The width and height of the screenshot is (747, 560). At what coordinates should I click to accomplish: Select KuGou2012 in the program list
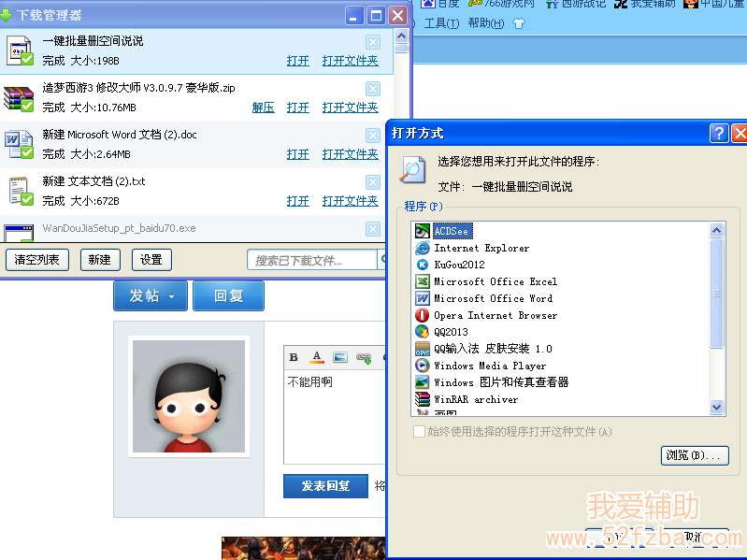pos(459,265)
